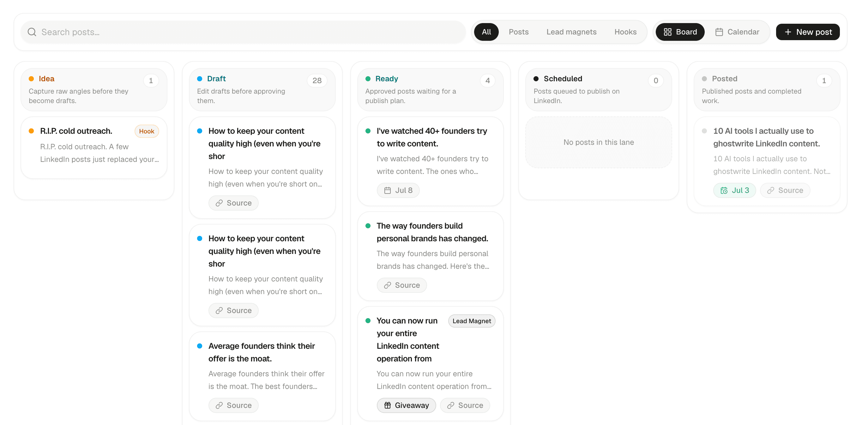Click blue status dot on Average founders card
Viewport: 868px width, 425px height.
pyautogui.click(x=200, y=346)
